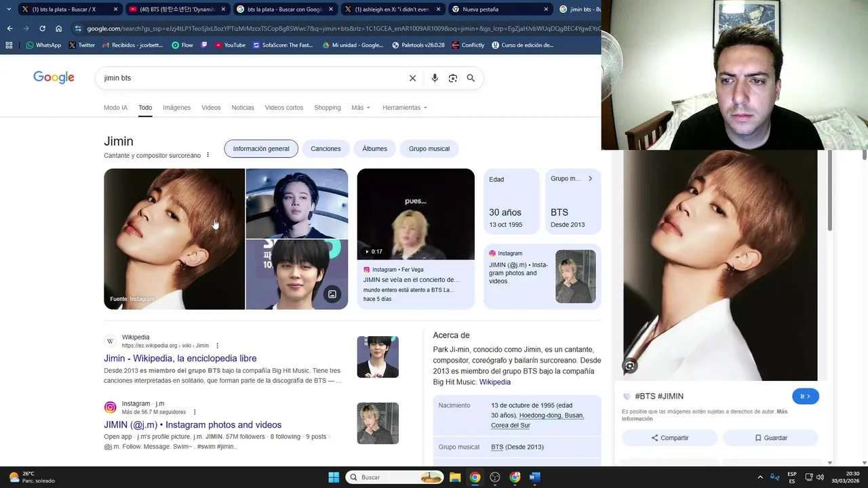868x488 pixels.
Task: Open three-dot menu next to Jimin subtitle
Action: tap(208, 155)
